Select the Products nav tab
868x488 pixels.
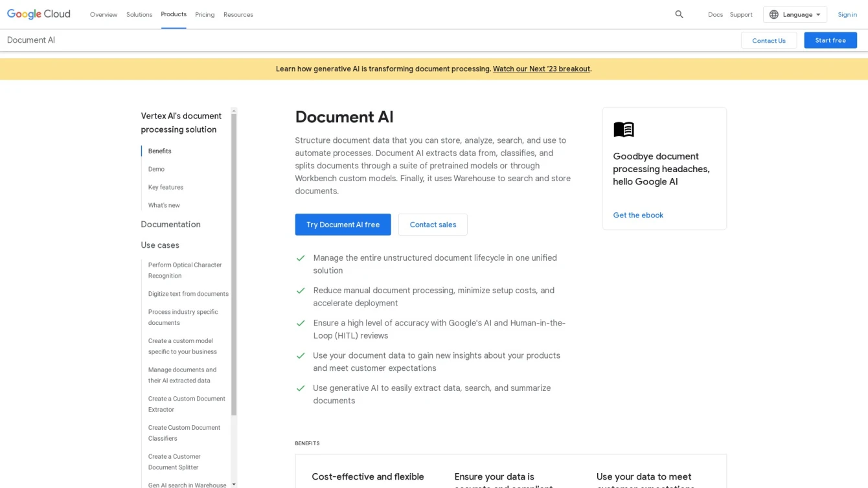174,14
